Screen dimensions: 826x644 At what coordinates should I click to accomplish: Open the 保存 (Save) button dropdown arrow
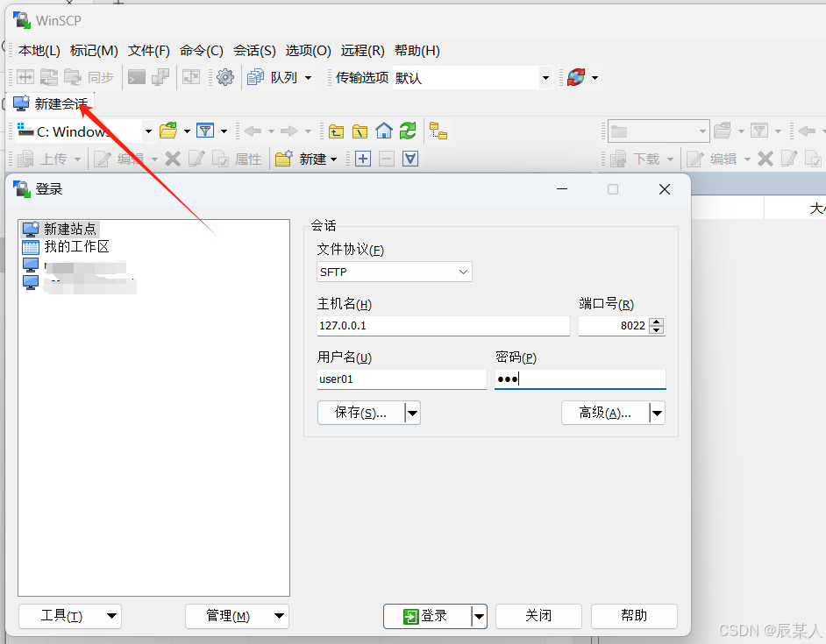pos(411,413)
